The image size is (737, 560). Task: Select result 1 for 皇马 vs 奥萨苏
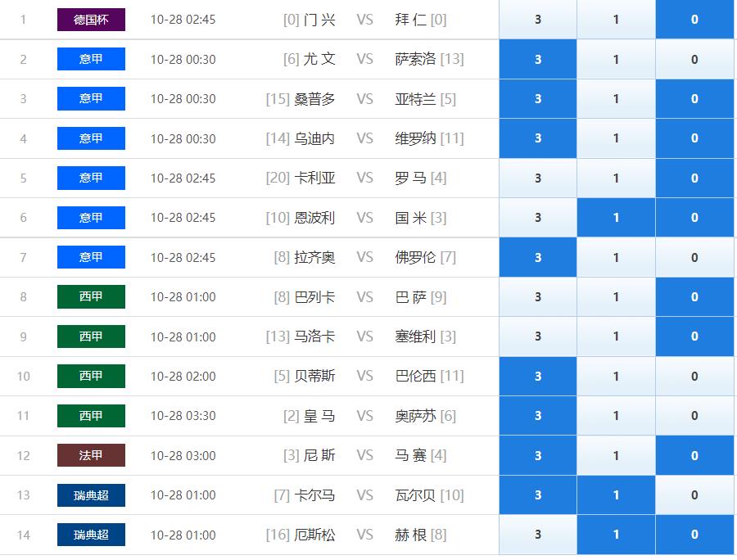[616, 416]
